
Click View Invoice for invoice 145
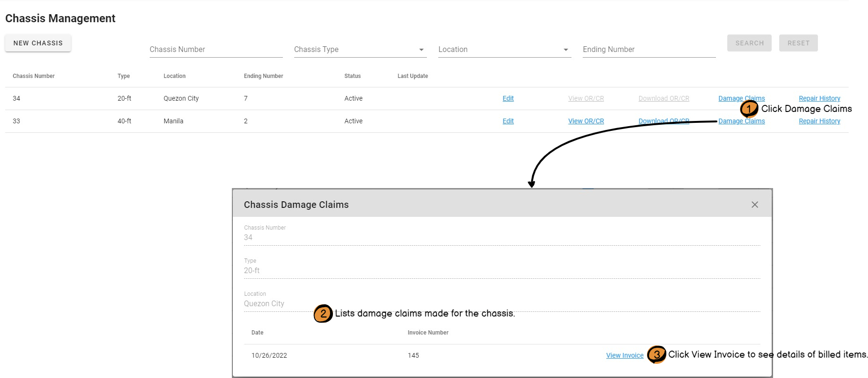pyautogui.click(x=624, y=355)
